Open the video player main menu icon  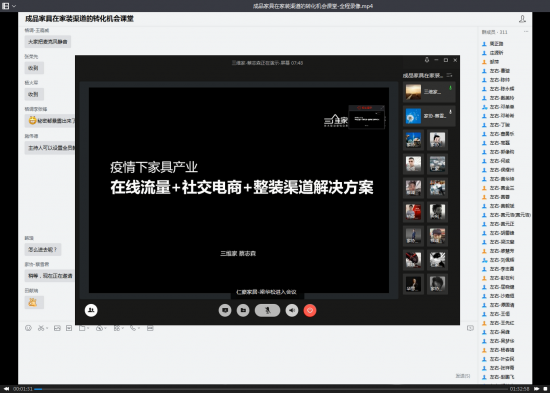(x=5, y=6)
